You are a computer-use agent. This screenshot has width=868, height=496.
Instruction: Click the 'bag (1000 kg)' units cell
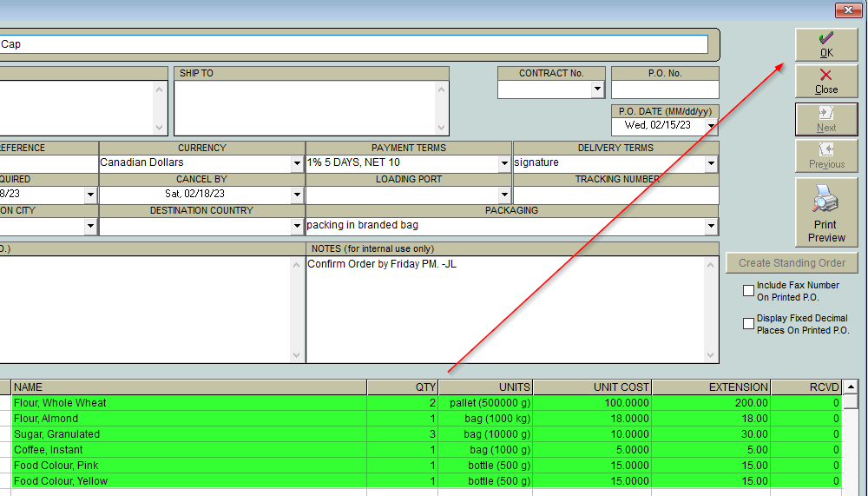coord(485,419)
